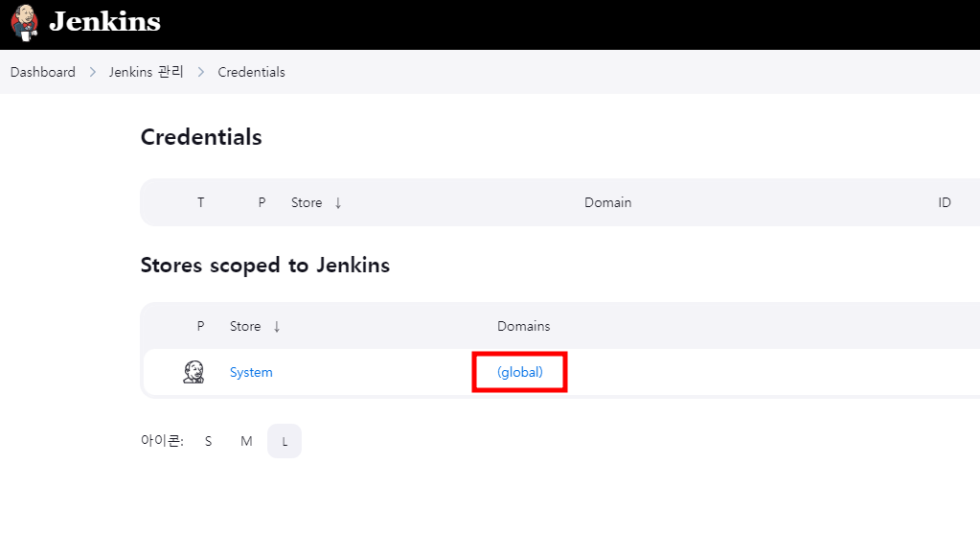
Task: Click the Jenkins butler logo icon
Action: tap(24, 22)
